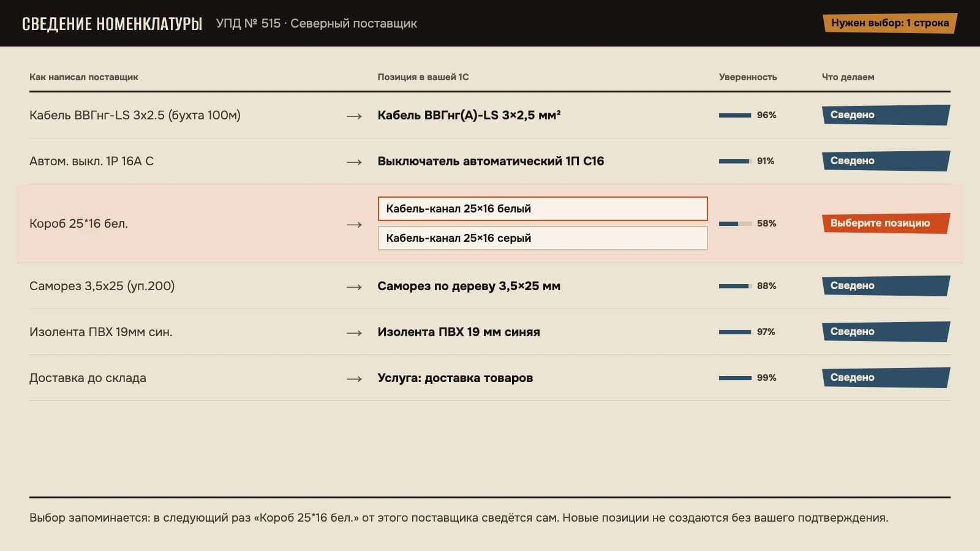This screenshot has height=551, width=980.
Task: Click the УПД № 515 · Северный поставщик subtitle
Action: (x=317, y=23)
